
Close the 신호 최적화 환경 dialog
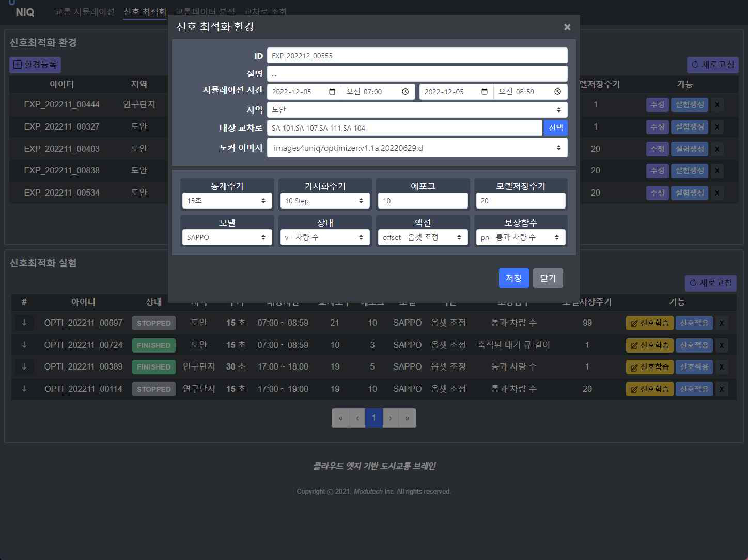click(x=567, y=27)
